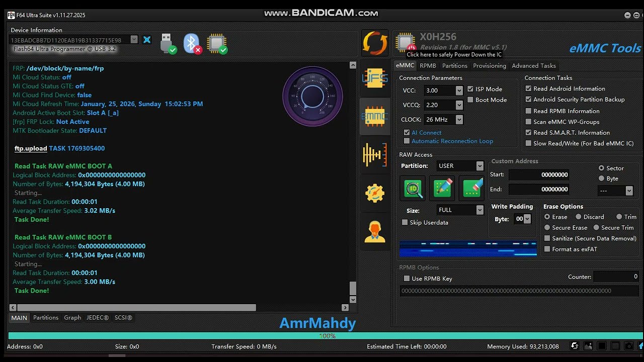The height and width of the screenshot is (362, 644).
Task: Click the blue disconnect icon beside serial
Action: pyautogui.click(x=147, y=40)
